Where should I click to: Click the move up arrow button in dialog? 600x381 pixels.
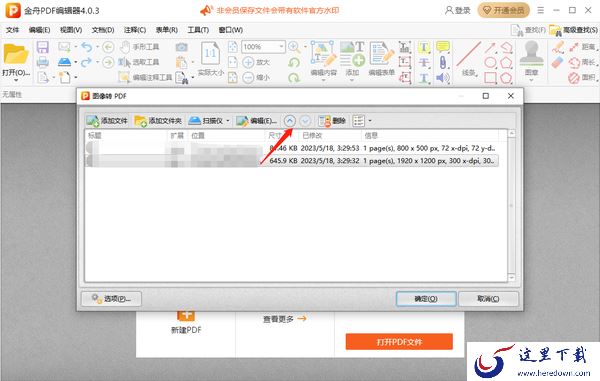pos(290,121)
